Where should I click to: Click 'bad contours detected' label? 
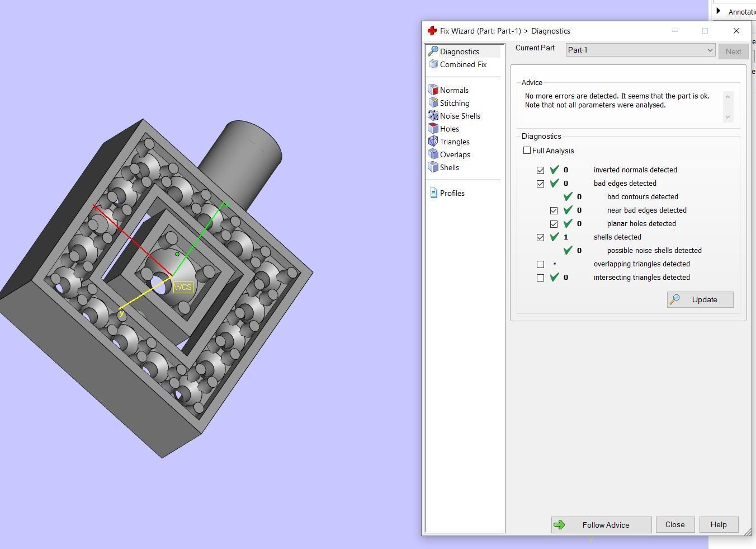click(642, 196)
